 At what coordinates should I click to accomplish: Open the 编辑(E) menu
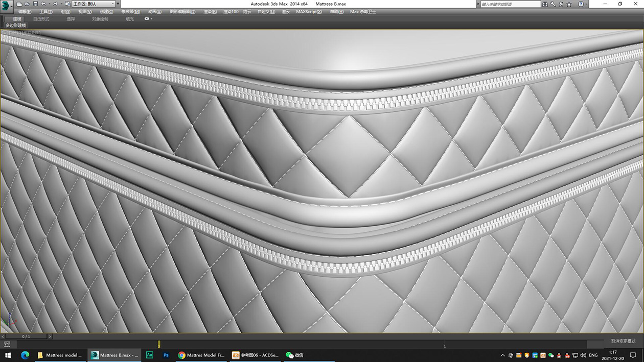tap(25, 12)
